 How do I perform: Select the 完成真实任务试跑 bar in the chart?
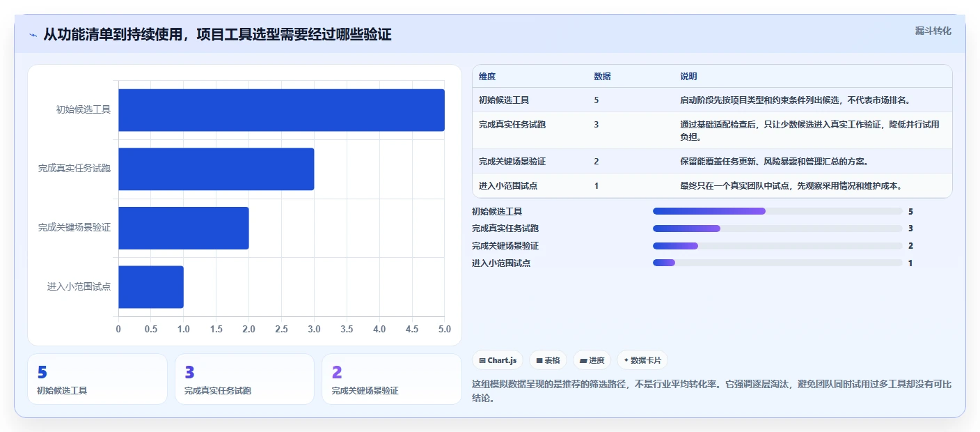pos(216,169)
